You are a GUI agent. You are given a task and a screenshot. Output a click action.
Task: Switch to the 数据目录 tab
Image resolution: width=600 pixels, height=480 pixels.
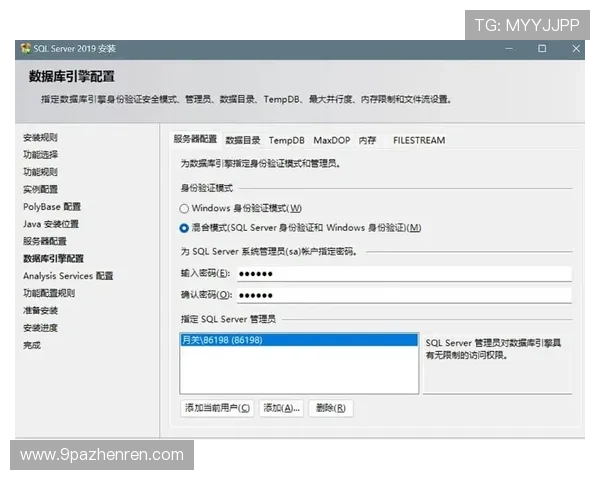click(243, 140)
